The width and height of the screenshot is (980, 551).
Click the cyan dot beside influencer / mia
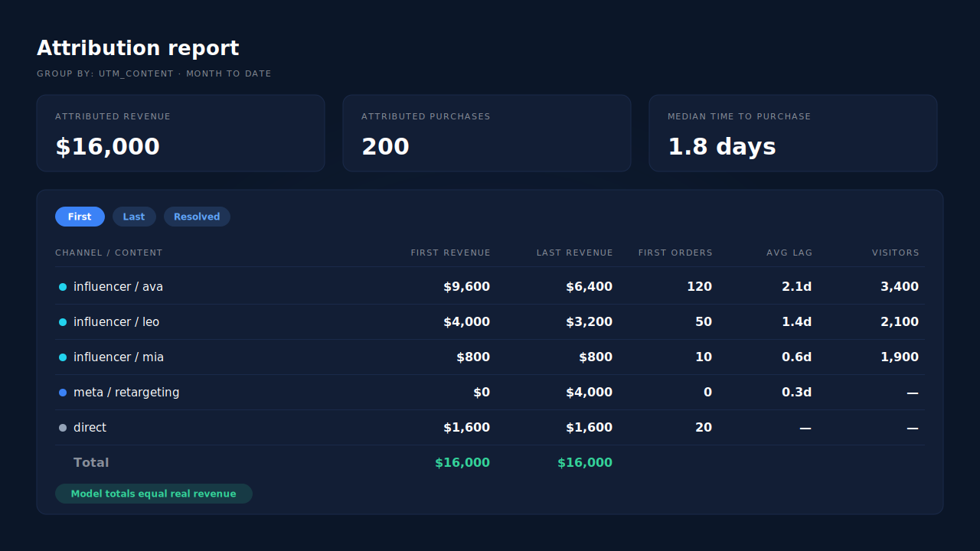pos(63,357)
